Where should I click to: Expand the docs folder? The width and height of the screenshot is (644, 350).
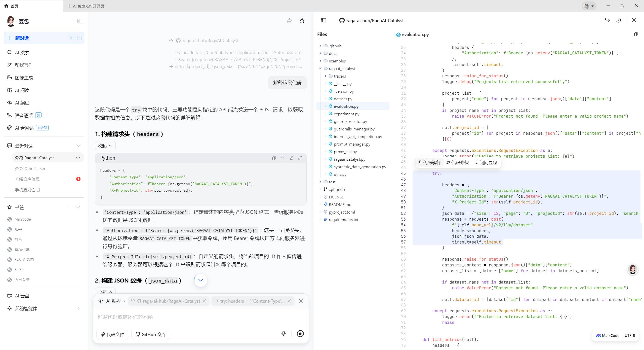tap(320, 53)
